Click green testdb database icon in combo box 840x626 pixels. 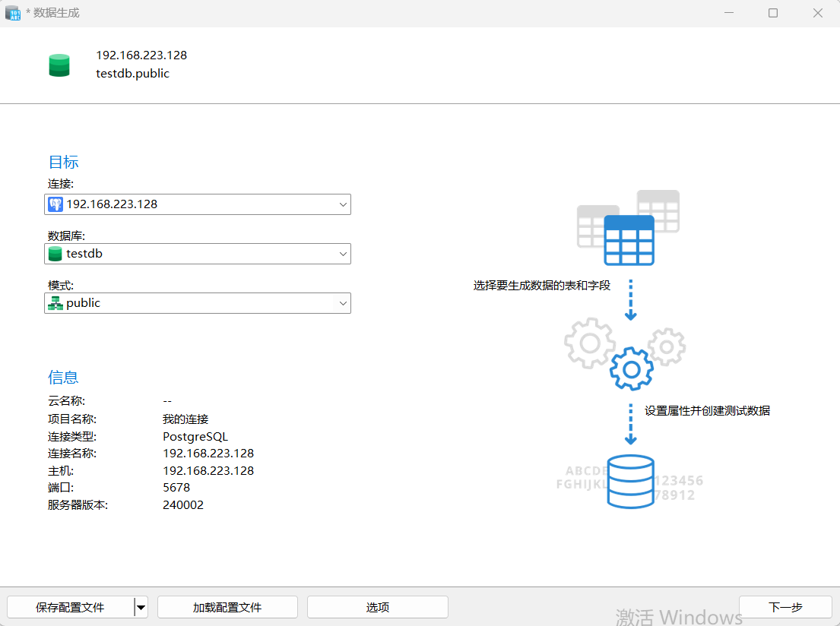tap(55, 254)
